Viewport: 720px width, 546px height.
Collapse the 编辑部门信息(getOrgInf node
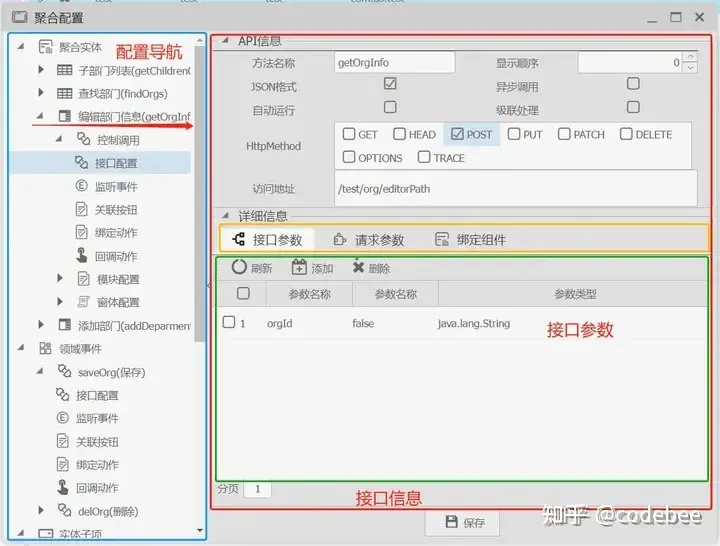pos(40,116)
